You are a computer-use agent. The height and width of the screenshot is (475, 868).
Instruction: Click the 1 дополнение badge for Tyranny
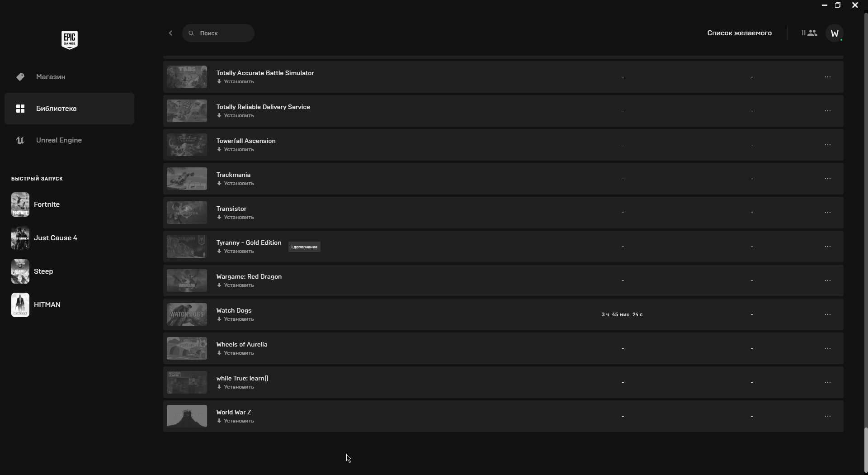pyautogui.click(x=304, y=247)
